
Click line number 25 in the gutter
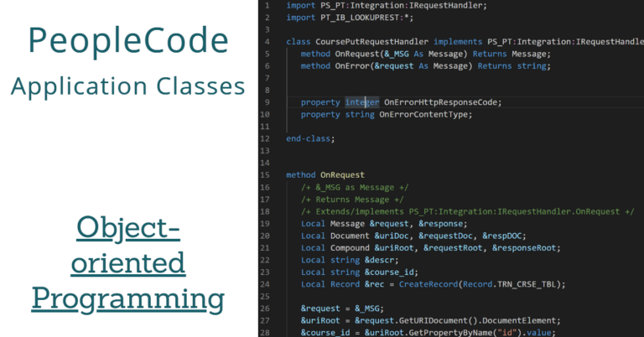coord(265,297)
